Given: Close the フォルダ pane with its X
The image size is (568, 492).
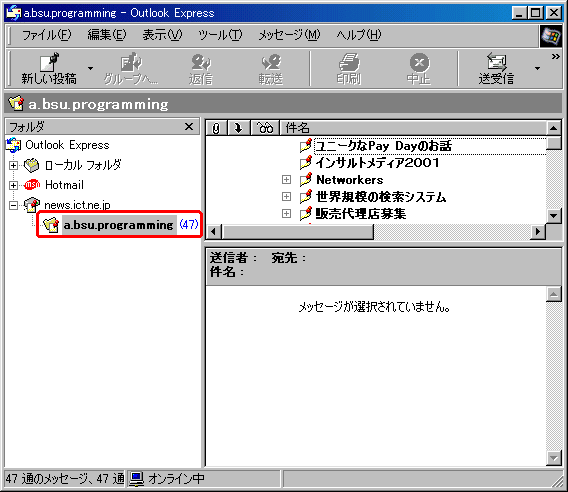Looking at the screenshot, I should point(189,127).
